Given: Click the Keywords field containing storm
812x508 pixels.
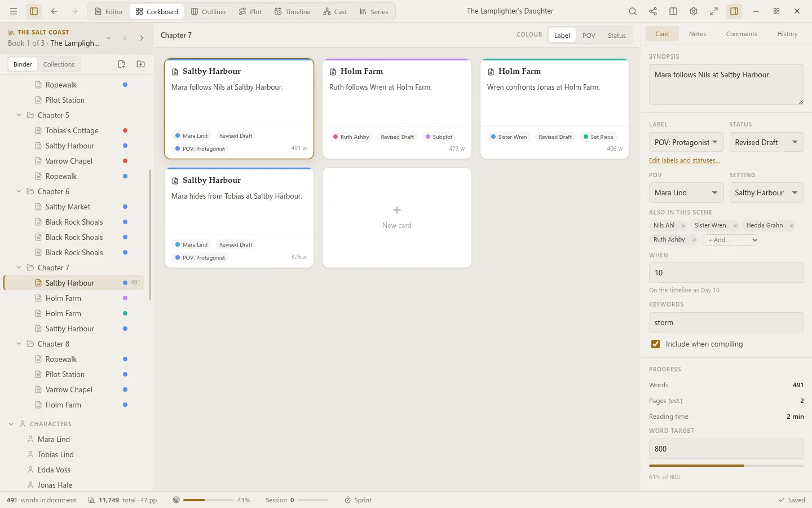Looking at the screenshot, I should click(726, 322).
